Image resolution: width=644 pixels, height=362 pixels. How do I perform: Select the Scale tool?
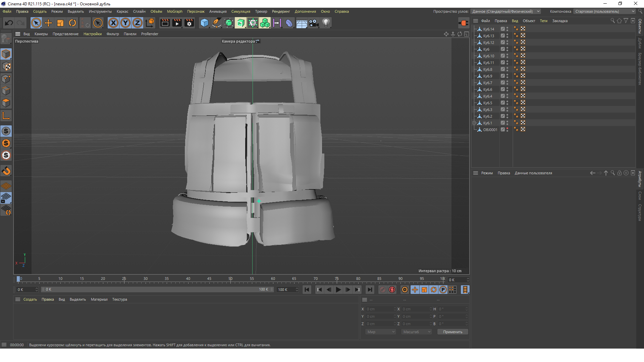(x=60, y=23)
